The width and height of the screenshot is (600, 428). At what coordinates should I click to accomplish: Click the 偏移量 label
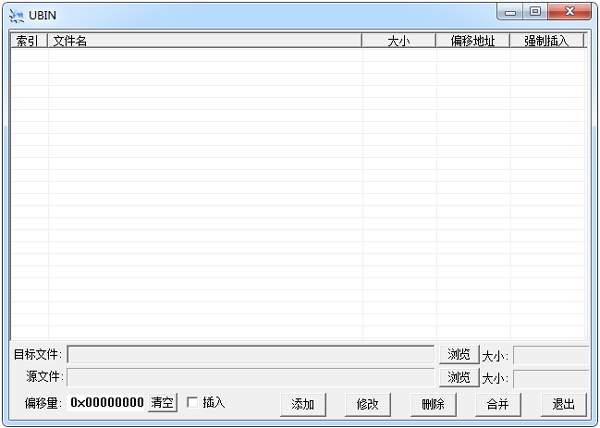[x=43, y=403]
